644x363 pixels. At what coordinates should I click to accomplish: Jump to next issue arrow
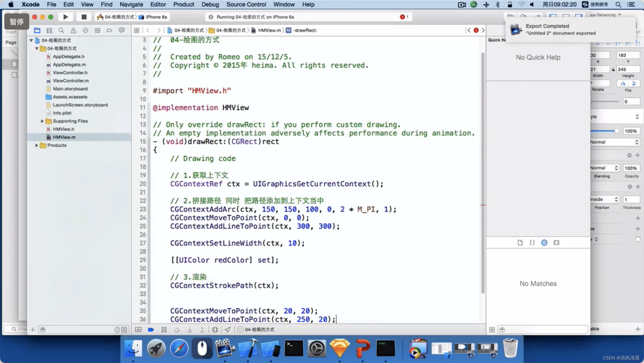tap(483, 30)
